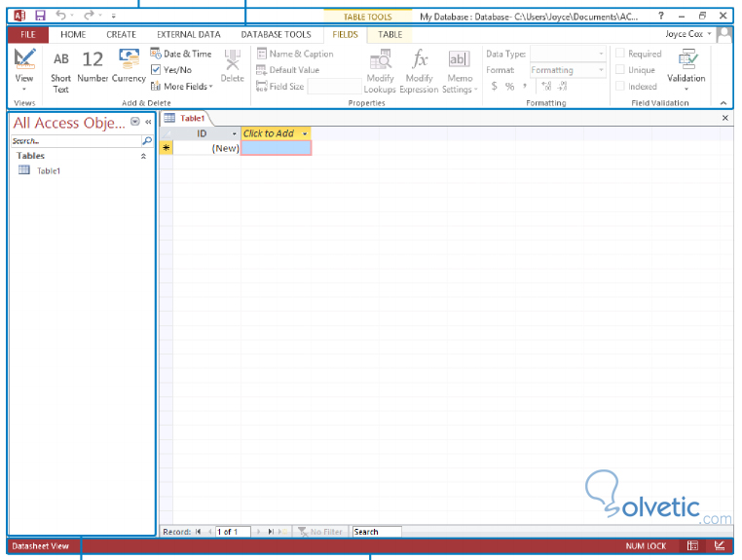Image resolution: width=742 pixels, height=560 pixels.
Task: Select the TABLE ribbon tab
Action: (390, 34)
